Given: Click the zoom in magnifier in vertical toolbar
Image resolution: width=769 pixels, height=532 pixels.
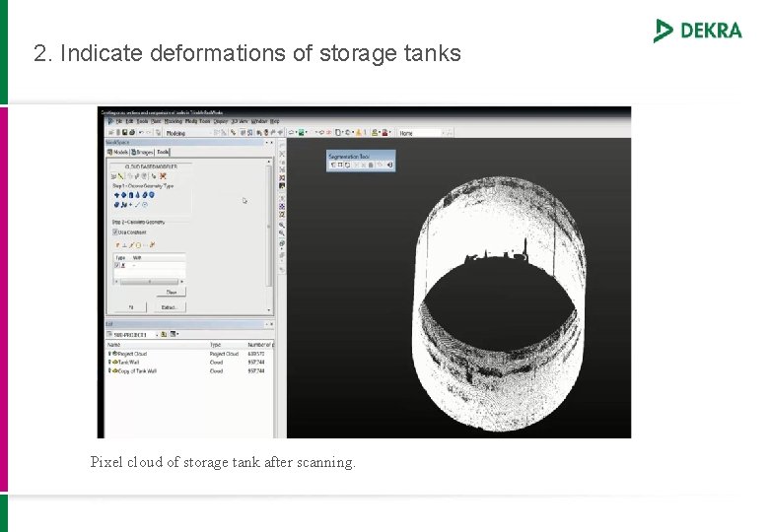Looking at the screenshot, I should tap(282, 225).
